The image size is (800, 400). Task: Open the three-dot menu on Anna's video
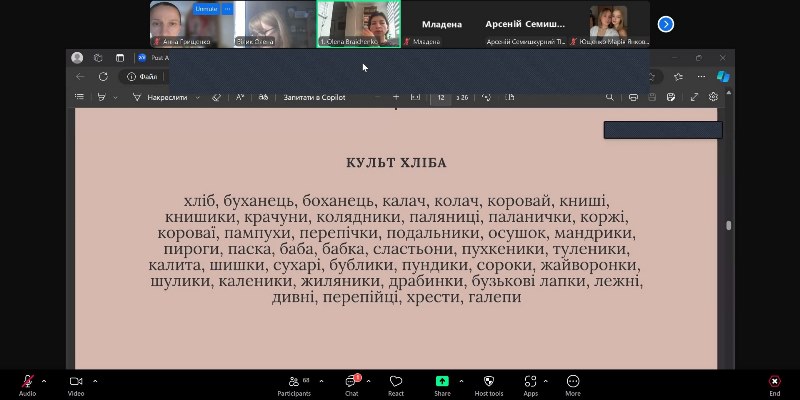coord(228,9)
